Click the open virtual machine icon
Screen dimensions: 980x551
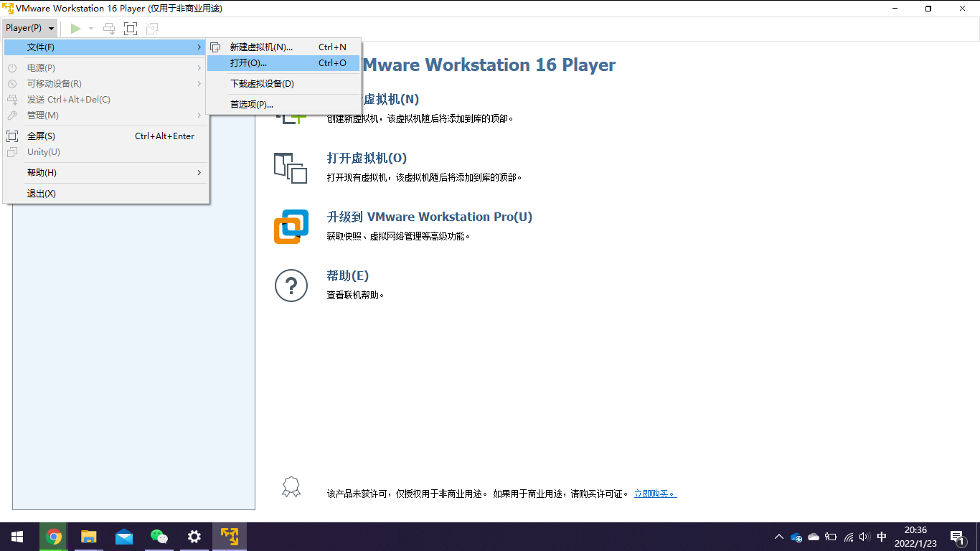coord(291,167)
